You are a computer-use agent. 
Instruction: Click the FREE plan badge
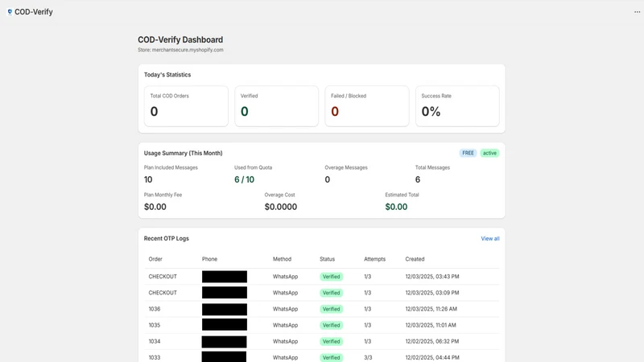click(468, 153)
